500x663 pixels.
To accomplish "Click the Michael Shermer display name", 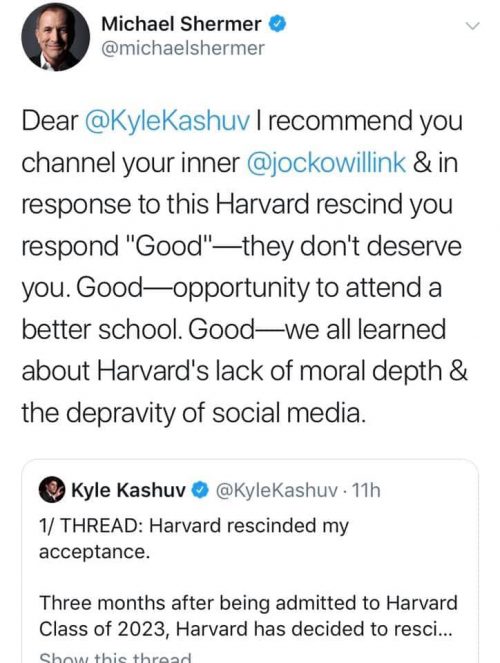I will (181, 24).
